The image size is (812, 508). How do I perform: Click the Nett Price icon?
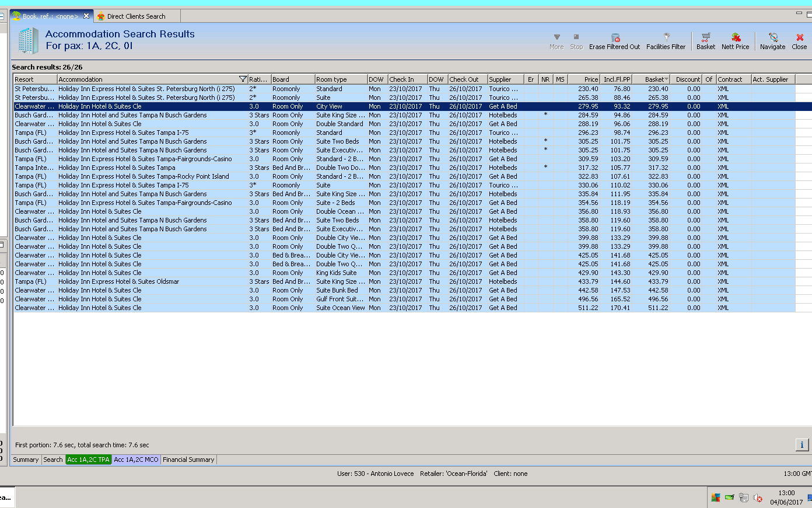tap(736, 37)
